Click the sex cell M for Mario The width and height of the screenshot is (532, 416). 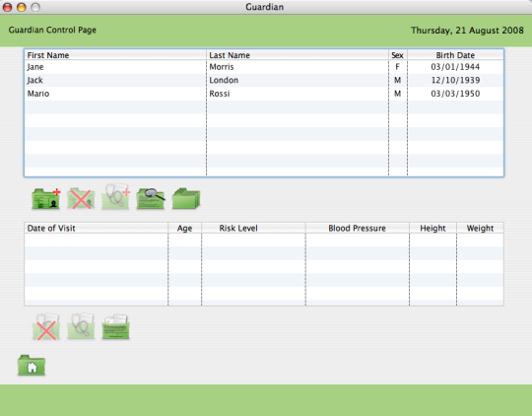tap(398, 94)
